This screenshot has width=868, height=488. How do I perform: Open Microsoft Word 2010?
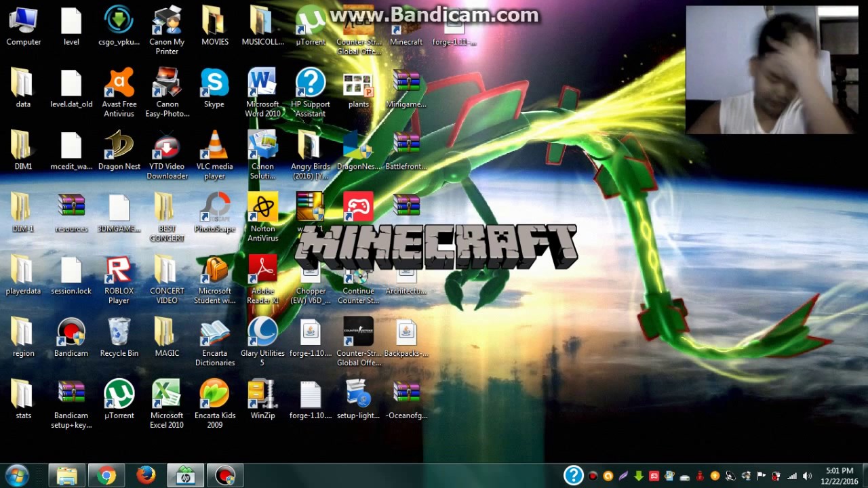tap(262, 93)
